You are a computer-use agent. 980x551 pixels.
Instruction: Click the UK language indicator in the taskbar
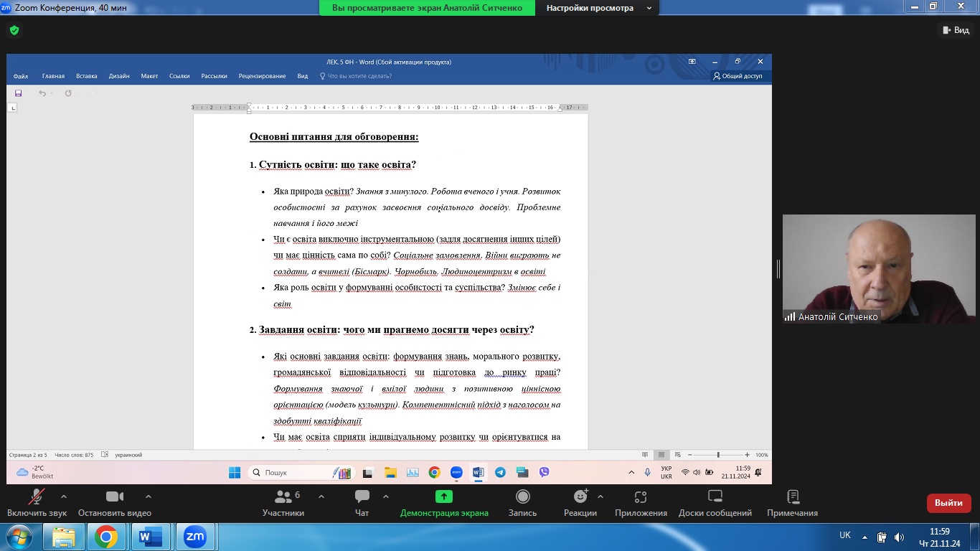point(844,535)
